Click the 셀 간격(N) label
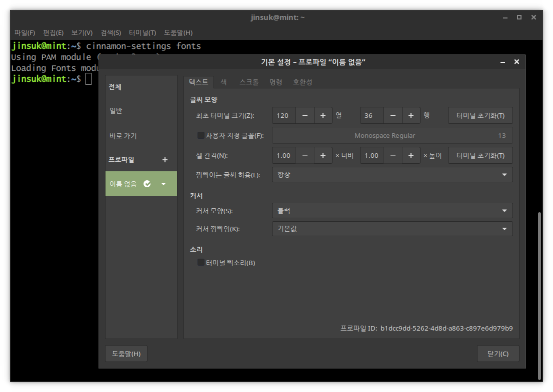Viewport: 553px width, 392px height. pyautogui.click(x=211, y=156)
